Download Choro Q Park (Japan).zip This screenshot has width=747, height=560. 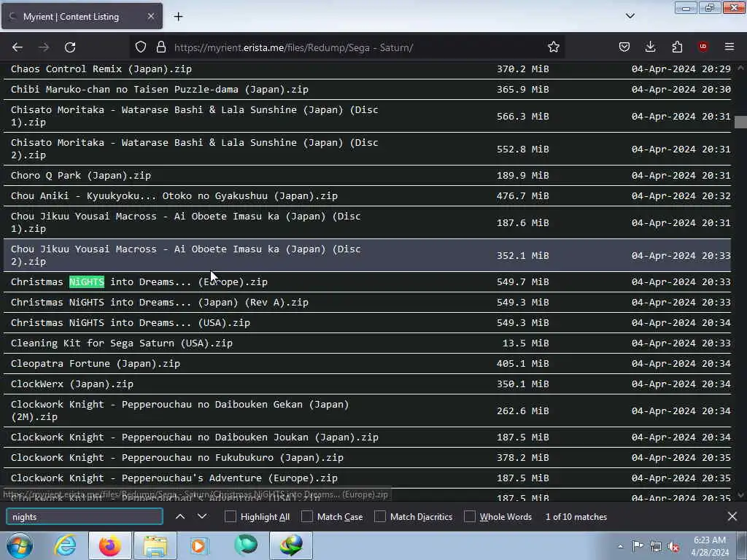point(81,175)
